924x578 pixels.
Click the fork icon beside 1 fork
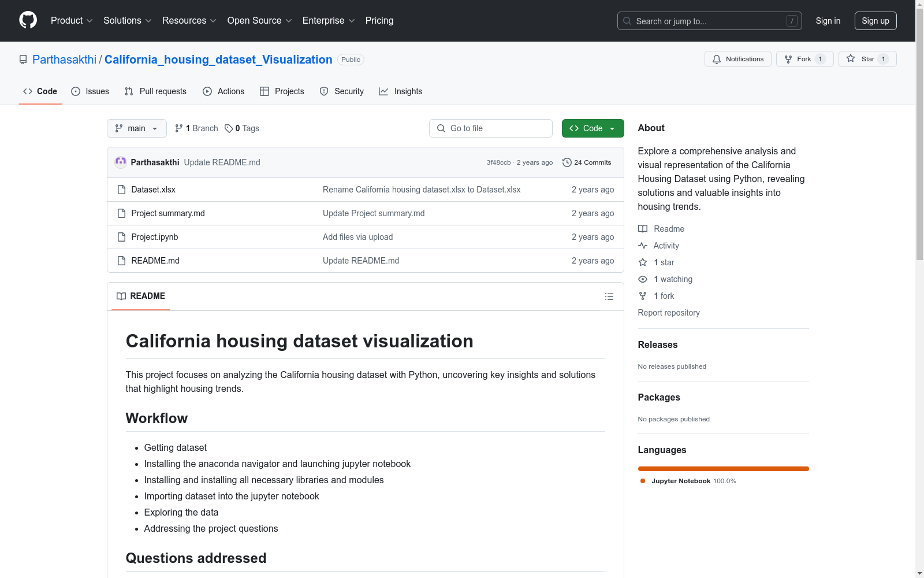click(643, 296)
